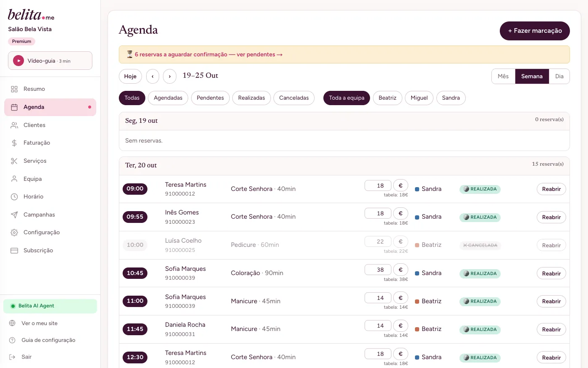Screen dimensions: 588x368
Task: Open Serviços scissors menu item
Action: click(x=50, y=161)
